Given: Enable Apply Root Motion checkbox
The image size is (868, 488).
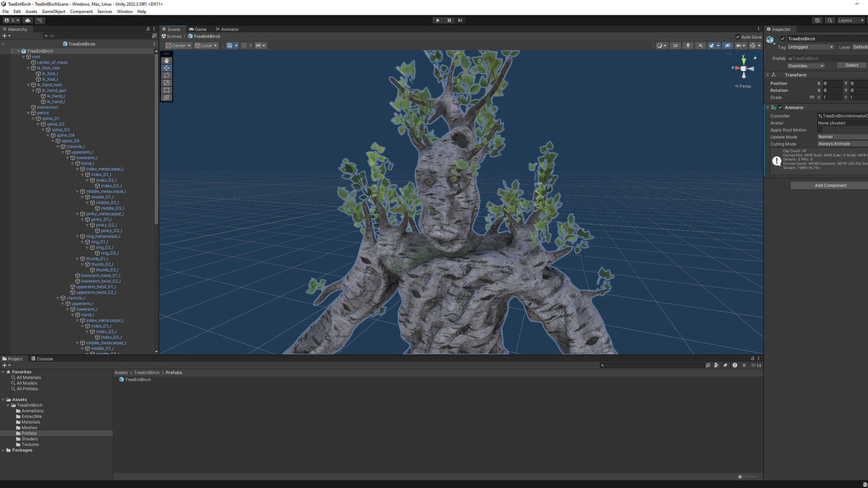Looking at the screenshot, I should 820,130.
